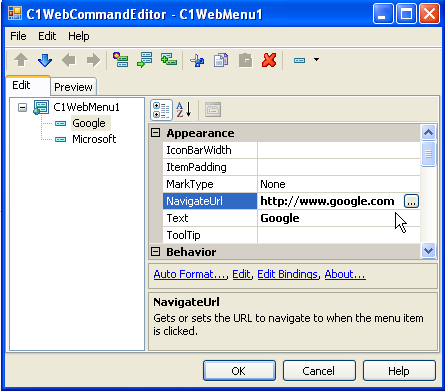Click the property grid scrollbar thumb
This screenshot has width=445, height=391.
click(x=428, y=154)
